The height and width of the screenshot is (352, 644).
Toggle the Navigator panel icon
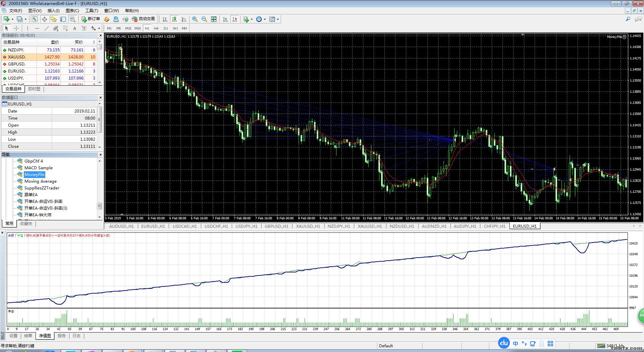54,19
